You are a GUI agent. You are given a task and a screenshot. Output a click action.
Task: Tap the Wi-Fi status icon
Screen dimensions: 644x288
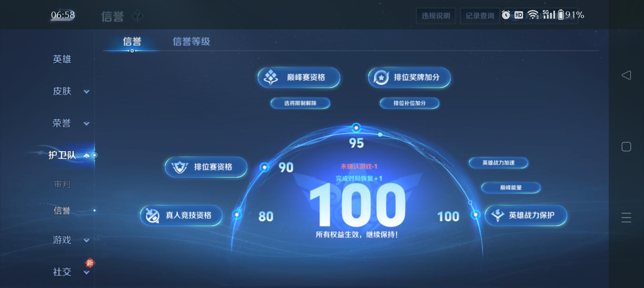(533, 15)
